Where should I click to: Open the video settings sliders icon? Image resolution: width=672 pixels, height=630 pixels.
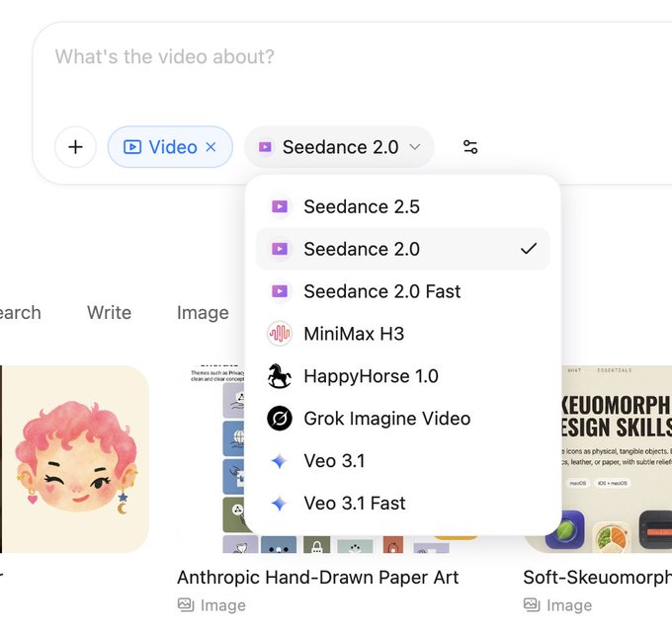(470, 147)
